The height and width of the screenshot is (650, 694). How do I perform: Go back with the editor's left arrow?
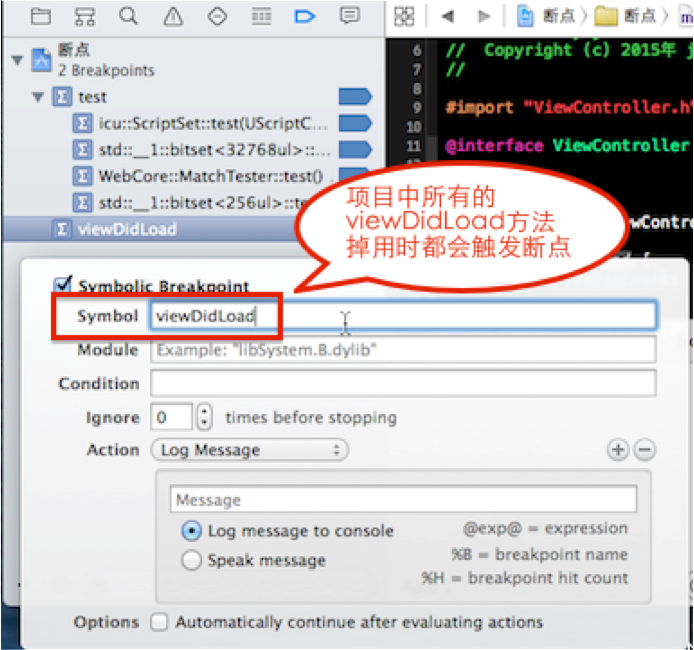[447, 16]
